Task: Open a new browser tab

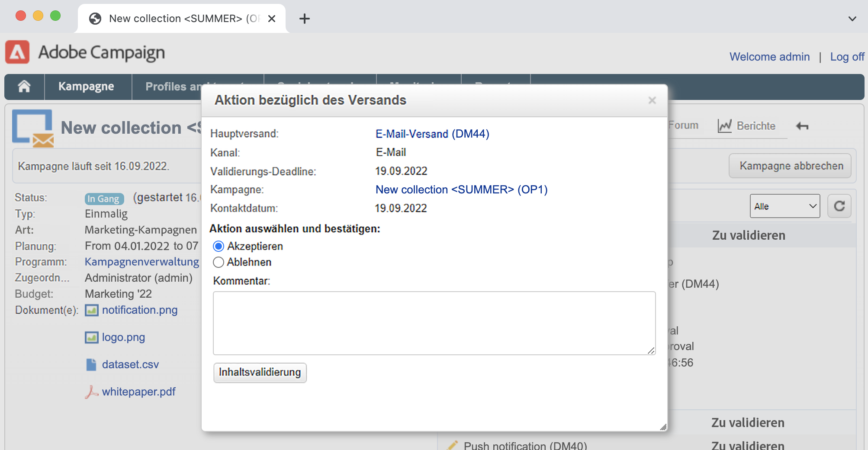Action: click(x=305, y=19)
